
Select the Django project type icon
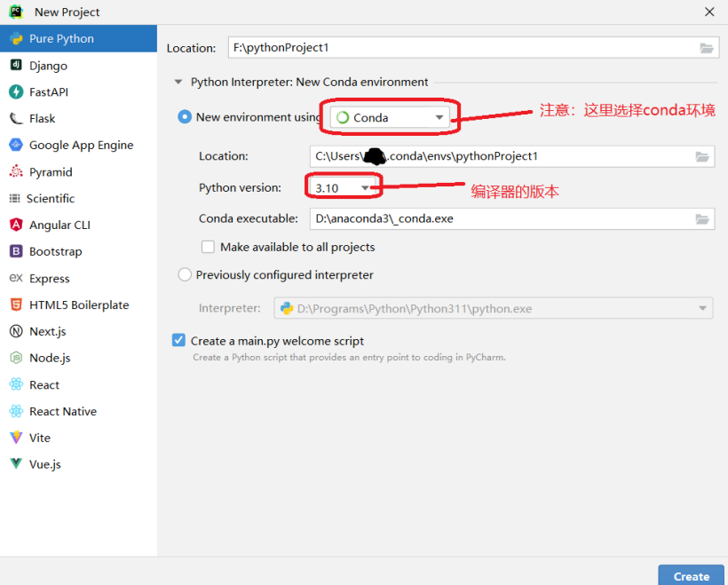point(15,66)
